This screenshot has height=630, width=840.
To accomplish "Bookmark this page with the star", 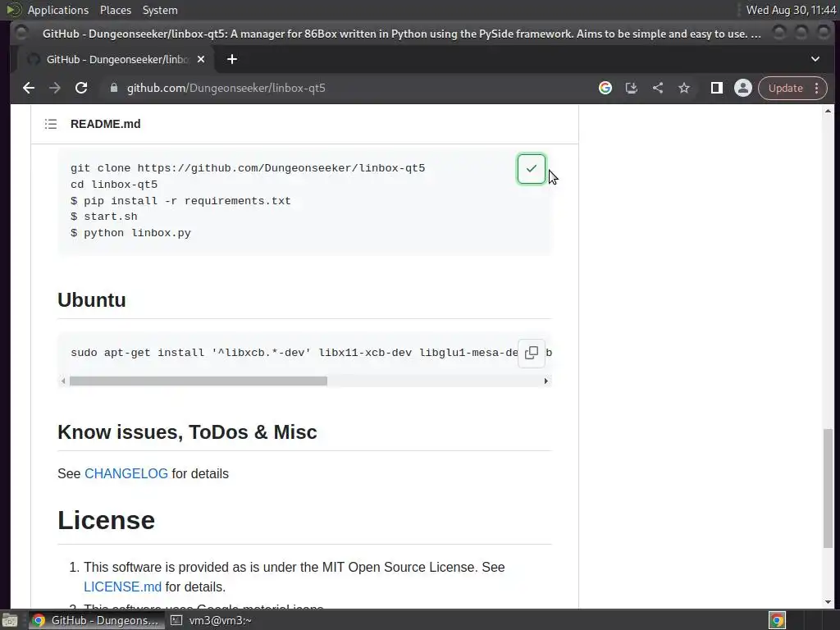I will (684, 88).
